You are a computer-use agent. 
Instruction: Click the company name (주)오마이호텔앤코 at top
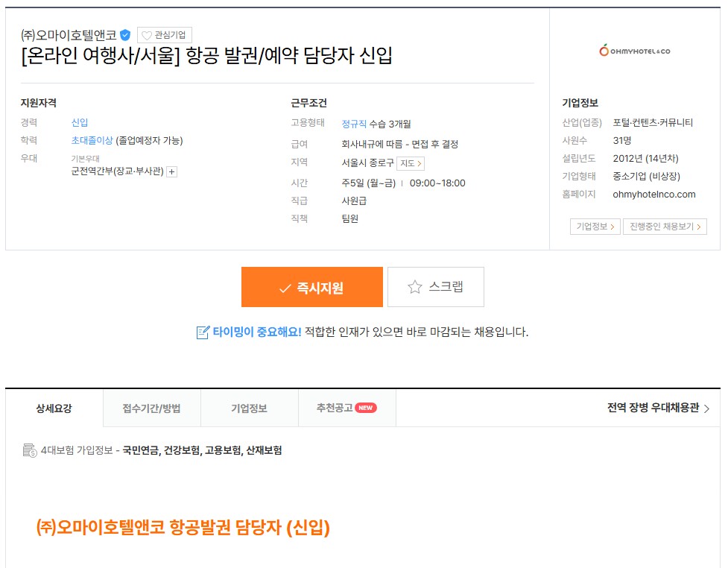[69, 35]
